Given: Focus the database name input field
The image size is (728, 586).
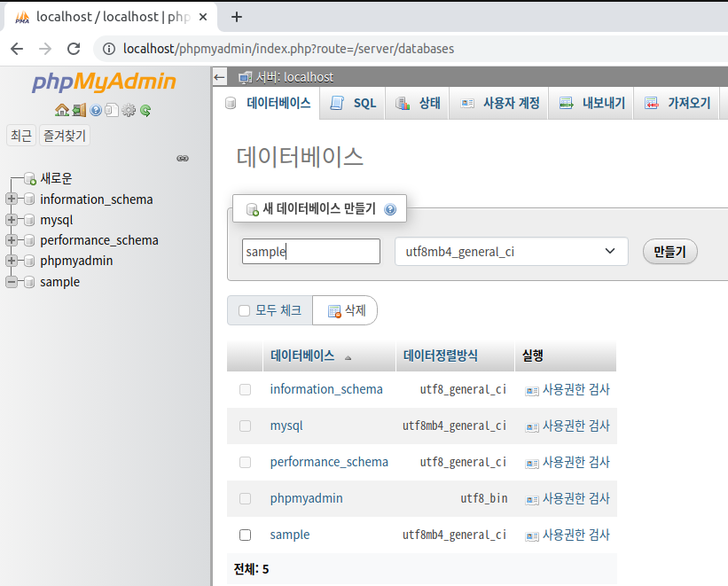Looking at the screenshot, I should (x=311, y=251).
